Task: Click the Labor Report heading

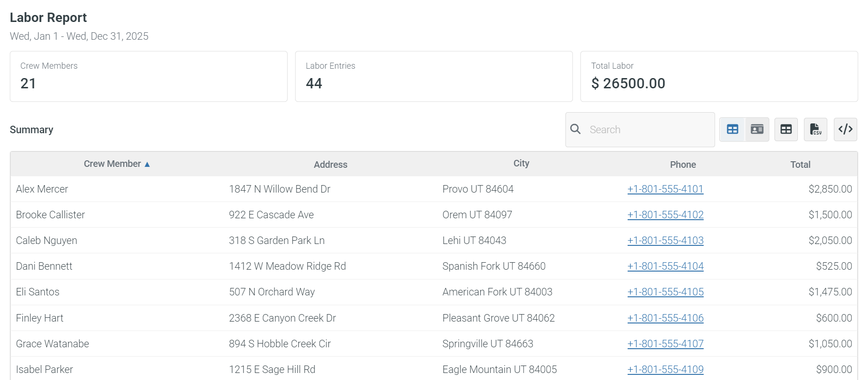Action: click(48, 17)
